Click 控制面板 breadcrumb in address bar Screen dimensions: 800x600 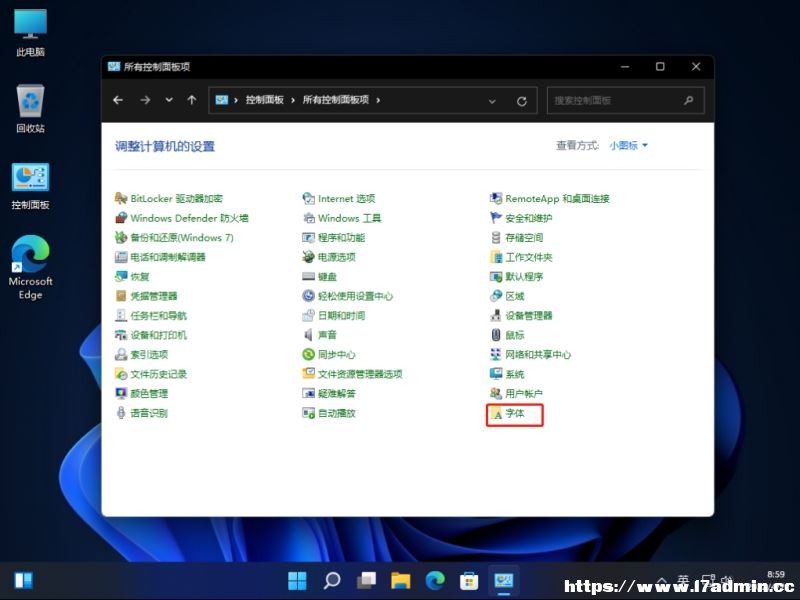pos(265,100)
